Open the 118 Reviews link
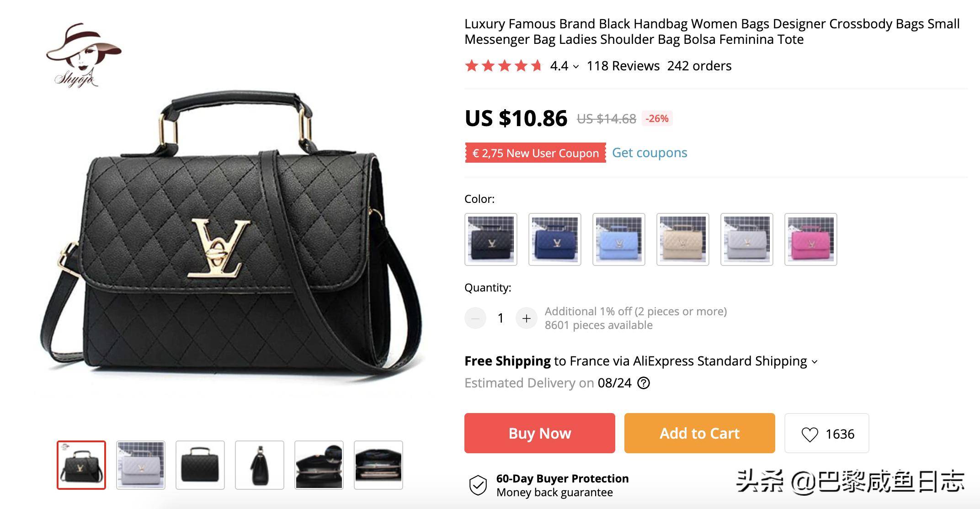This screenshot has height=509, width=980. (623, 66)
